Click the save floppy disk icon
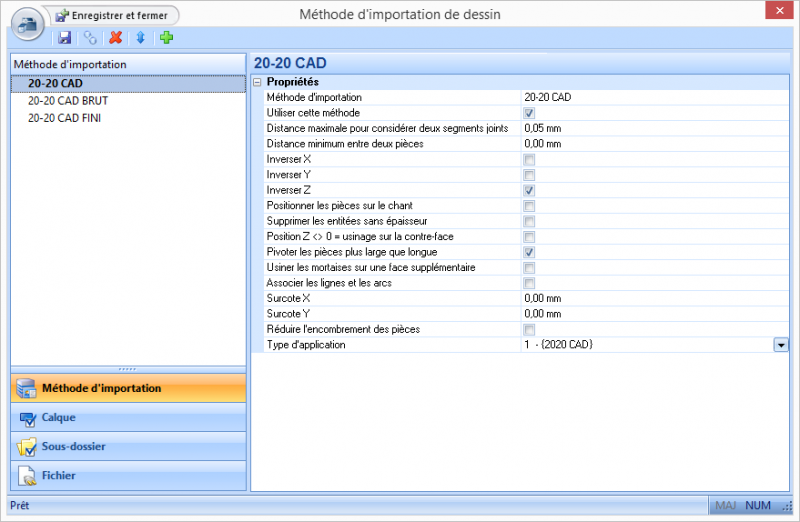800x522 pixels. click(64, 38)
